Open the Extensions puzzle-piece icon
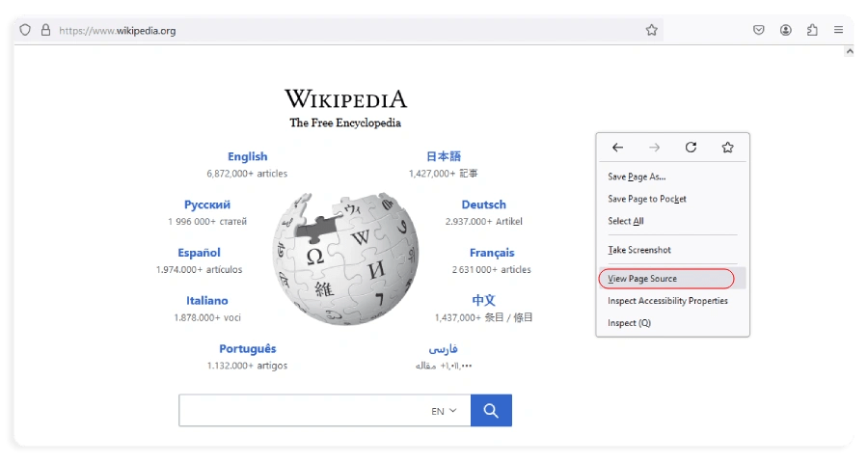868x463 pixels. (x=812, y=30)
